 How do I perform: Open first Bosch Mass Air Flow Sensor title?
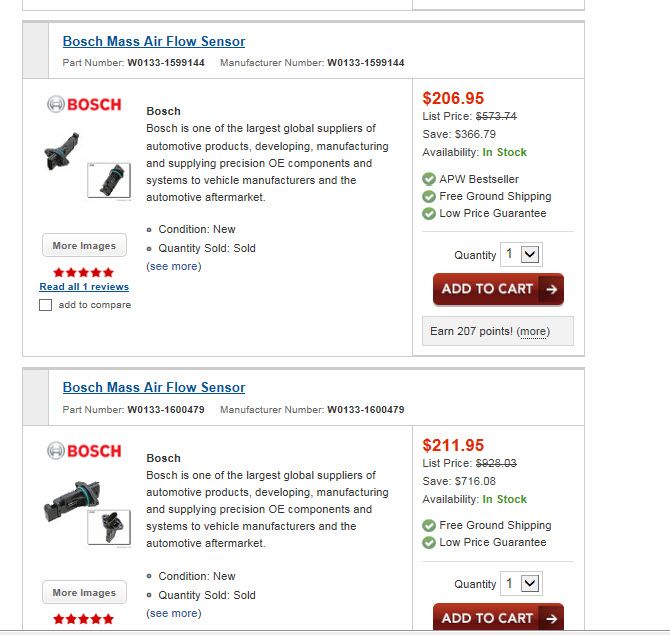point(153,41)
